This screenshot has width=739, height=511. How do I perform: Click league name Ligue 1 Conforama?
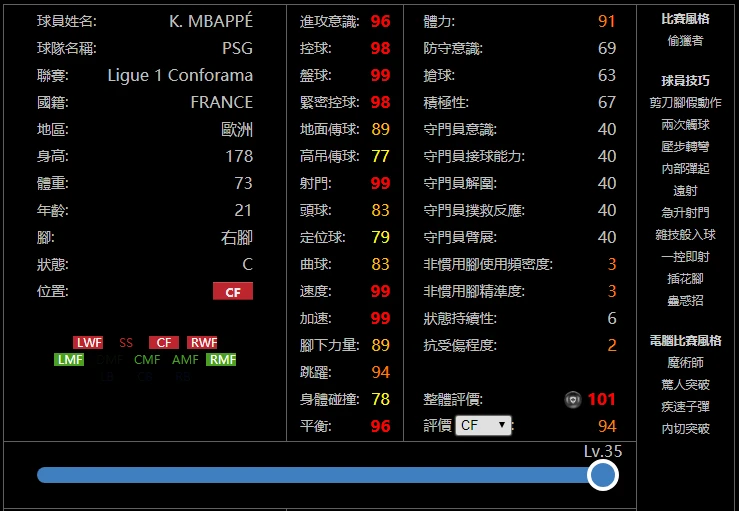(180, 75)
